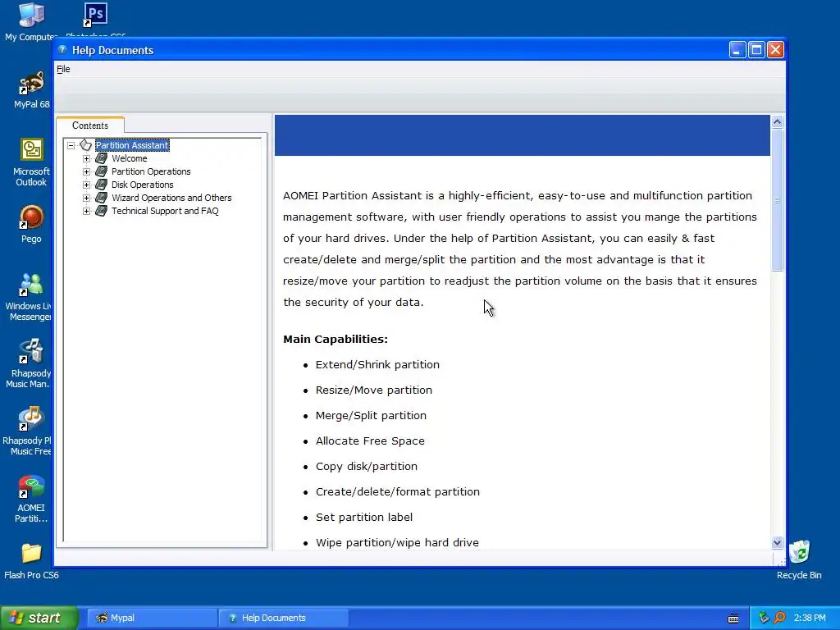Switch to Mypal taskbar button
The width and height of the screenshot is (840, 630).
(x=151, y=618)
